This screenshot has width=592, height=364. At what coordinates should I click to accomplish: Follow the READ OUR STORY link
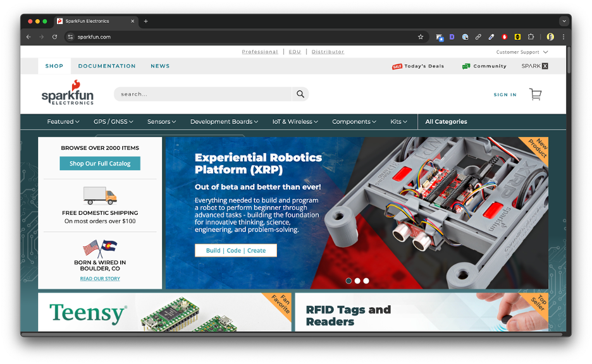click(99, 278)
